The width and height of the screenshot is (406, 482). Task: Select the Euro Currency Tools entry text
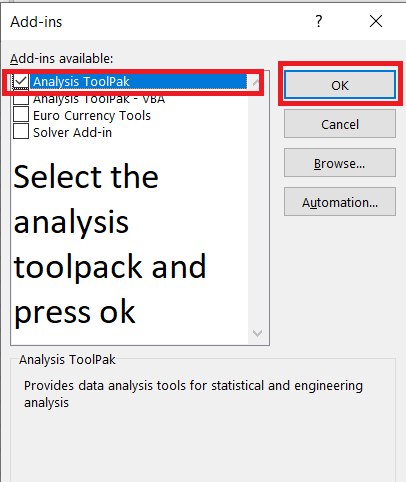92,116
